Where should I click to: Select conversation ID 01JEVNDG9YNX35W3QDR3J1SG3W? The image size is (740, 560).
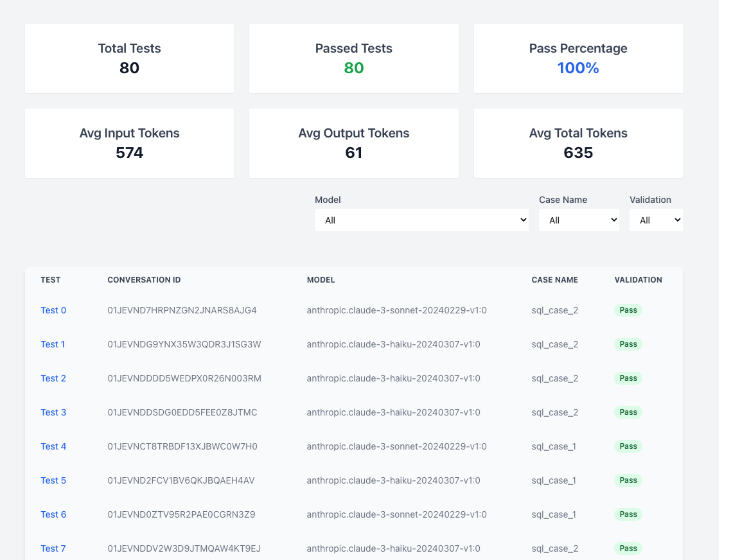pos(184,344)
